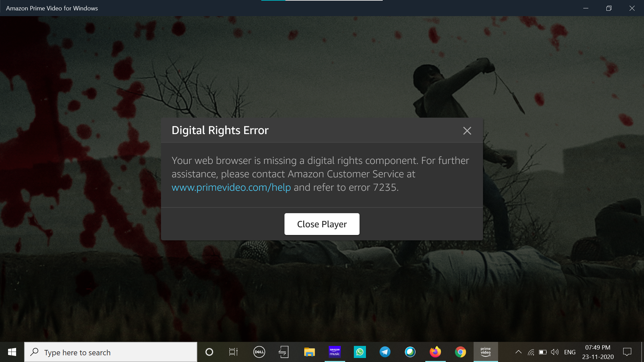
Task: Click the Prime Video taskbar icon
Action: [x=485, y=352]
